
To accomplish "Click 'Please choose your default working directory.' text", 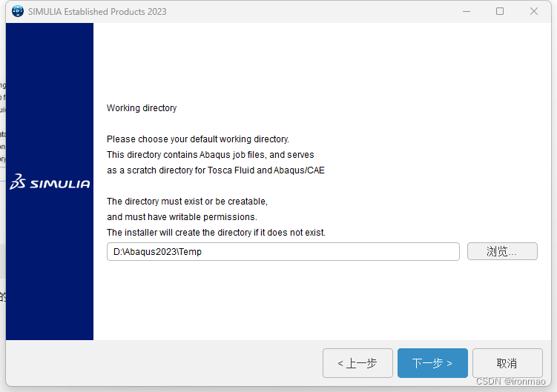I will click(x=198, y=139).
